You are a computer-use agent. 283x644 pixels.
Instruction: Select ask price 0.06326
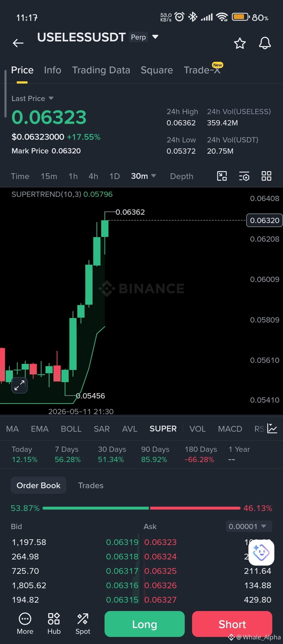coord(160,585)
